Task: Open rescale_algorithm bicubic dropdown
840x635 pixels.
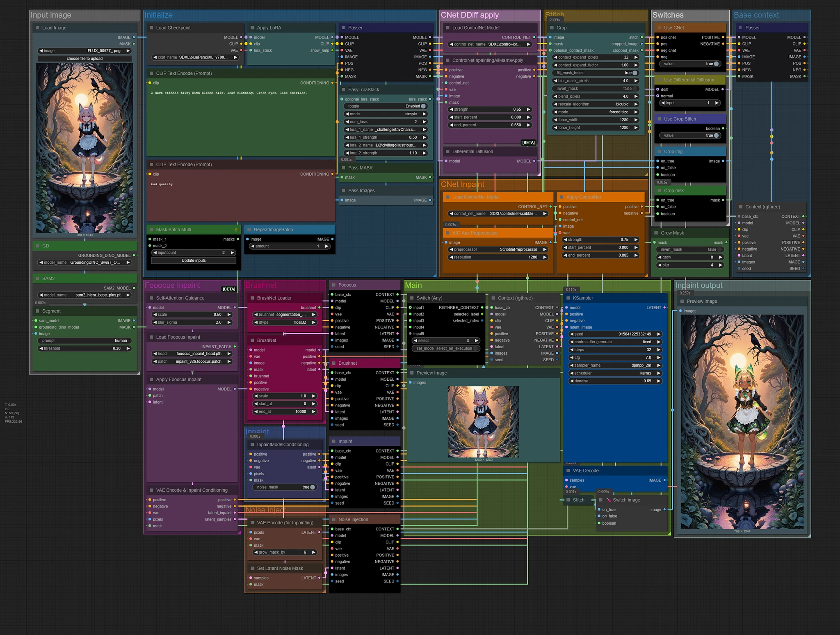Action: click(x=596, y=104)
